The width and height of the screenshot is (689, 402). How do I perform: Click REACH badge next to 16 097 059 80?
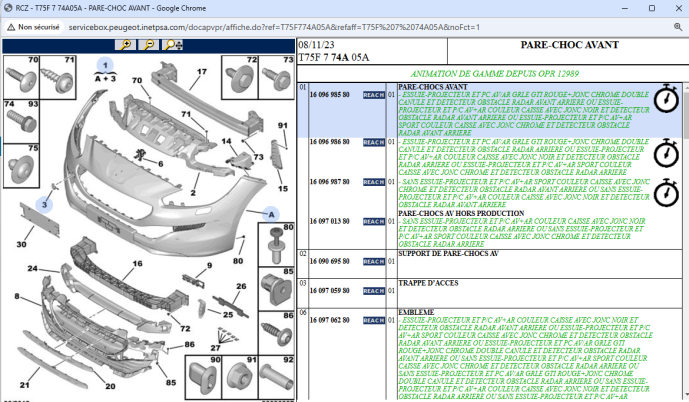click(x=374, y=291)
